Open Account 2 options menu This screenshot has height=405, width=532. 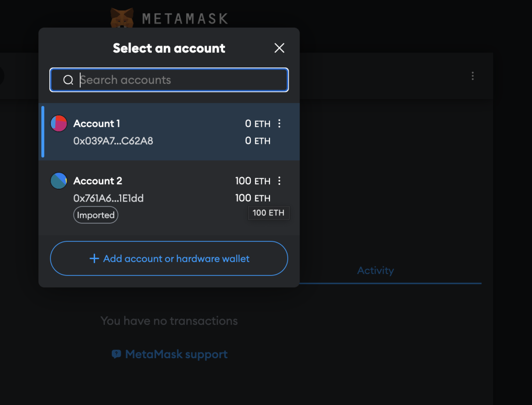[279, 181]
